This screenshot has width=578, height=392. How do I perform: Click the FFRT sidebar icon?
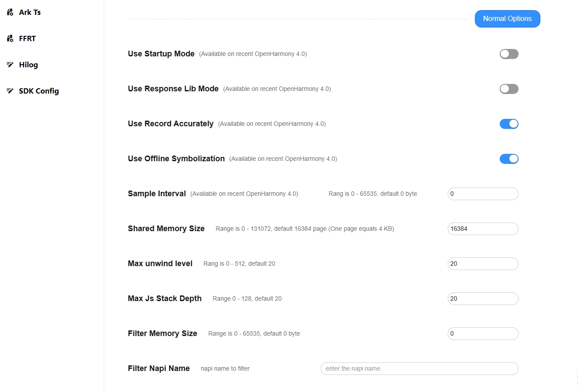click(10, 38)
